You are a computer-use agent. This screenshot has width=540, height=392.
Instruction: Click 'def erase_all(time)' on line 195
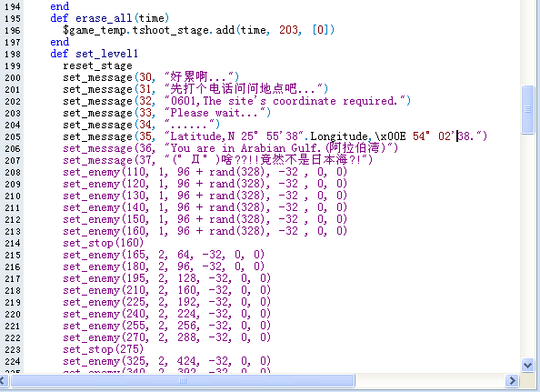tap(109, 18)
